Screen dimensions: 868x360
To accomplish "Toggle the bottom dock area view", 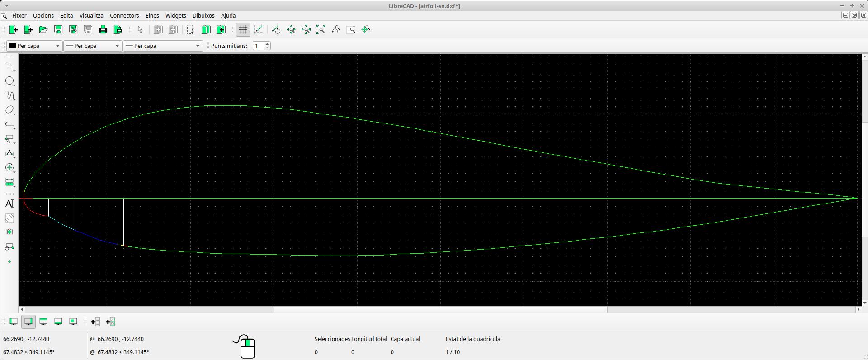I will pyautogui.click(x=58, y=322).
